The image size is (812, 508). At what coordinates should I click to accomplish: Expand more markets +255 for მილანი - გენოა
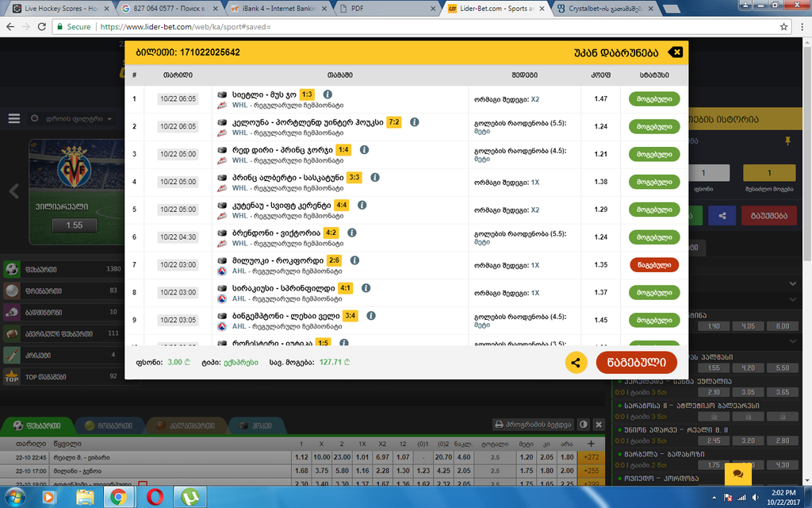click(x=591, y=471)
